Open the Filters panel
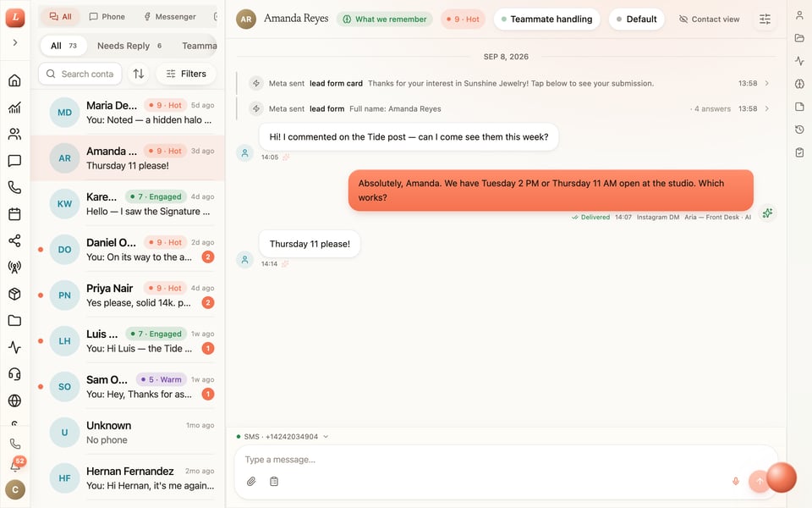The width and height of the screenshot is (812, 508). tap(186, 74)
